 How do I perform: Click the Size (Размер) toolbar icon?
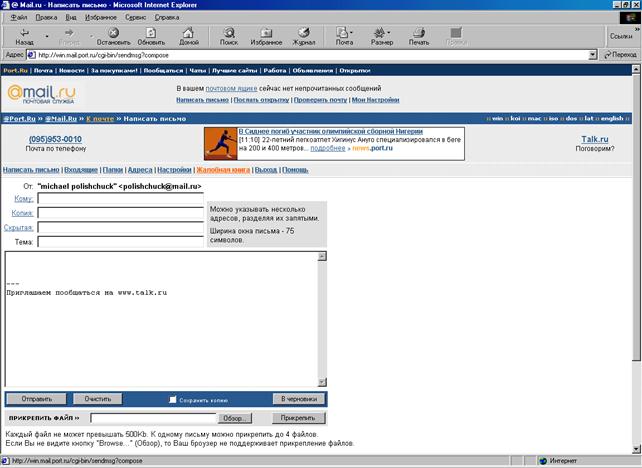(382, 36)
